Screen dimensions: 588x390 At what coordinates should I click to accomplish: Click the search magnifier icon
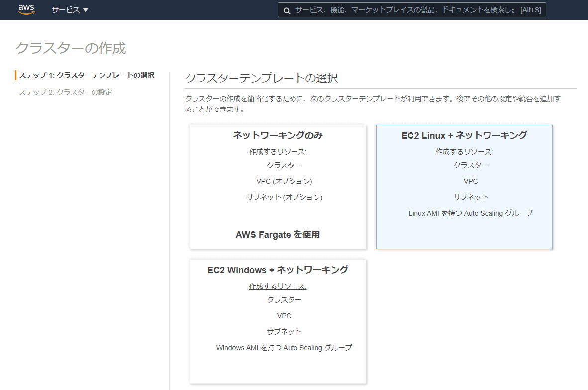tap(287, 10)
